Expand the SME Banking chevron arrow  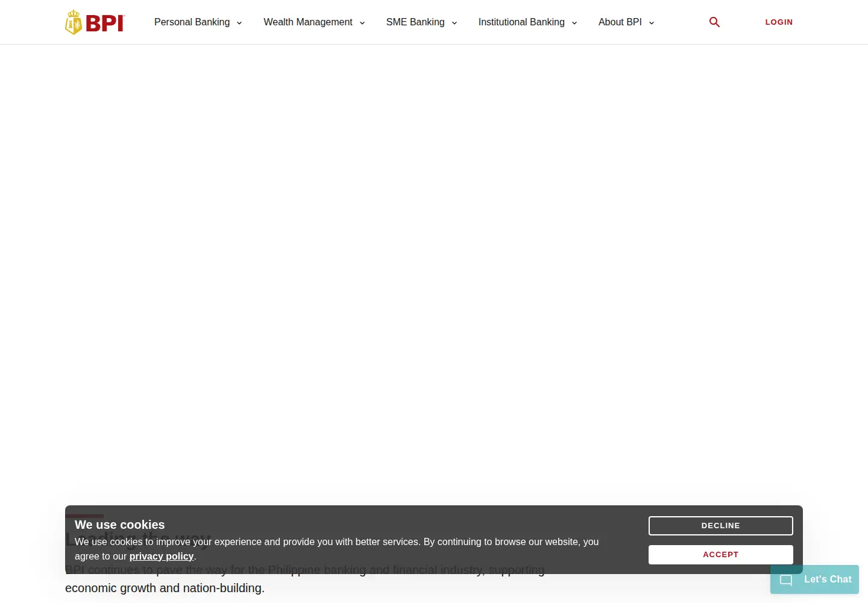click(454, 23)
